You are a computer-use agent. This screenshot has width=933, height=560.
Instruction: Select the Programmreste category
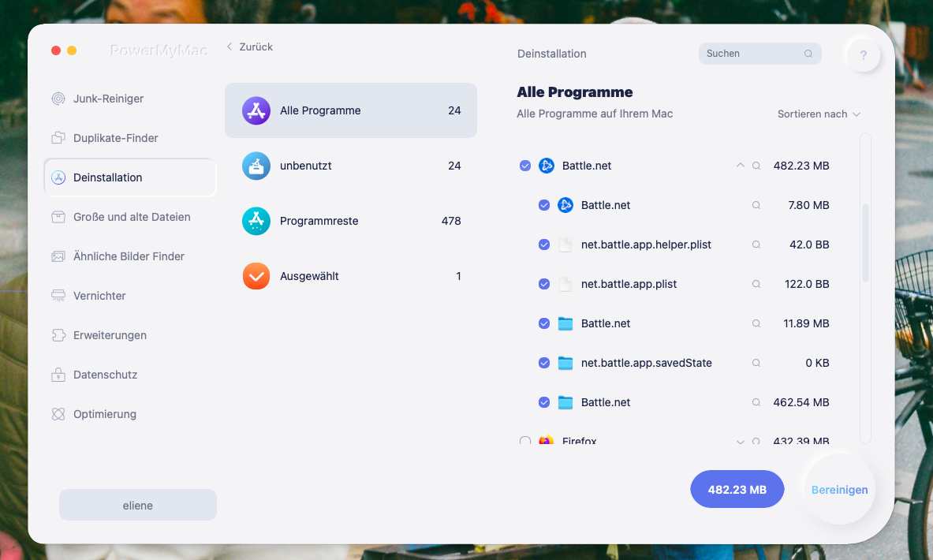[x=350, y=221]
